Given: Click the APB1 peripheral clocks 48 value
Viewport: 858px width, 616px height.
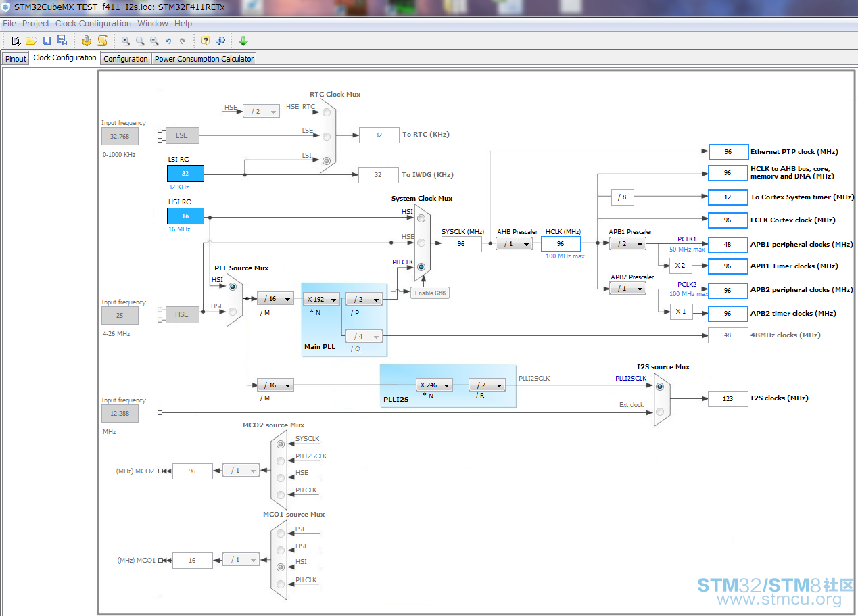Looking at the screenshot, I should [x=728, y=244].
